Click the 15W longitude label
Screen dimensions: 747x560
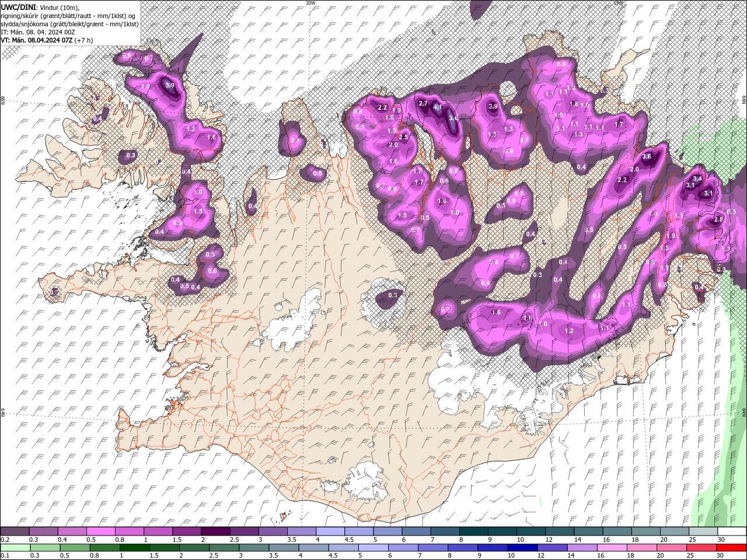point(618,3)
